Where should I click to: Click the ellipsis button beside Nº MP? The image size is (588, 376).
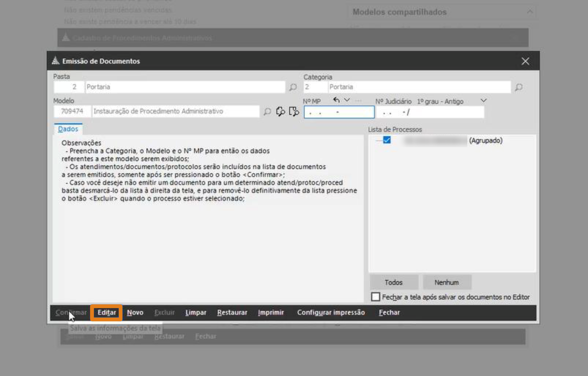click(x=358, y=100)
